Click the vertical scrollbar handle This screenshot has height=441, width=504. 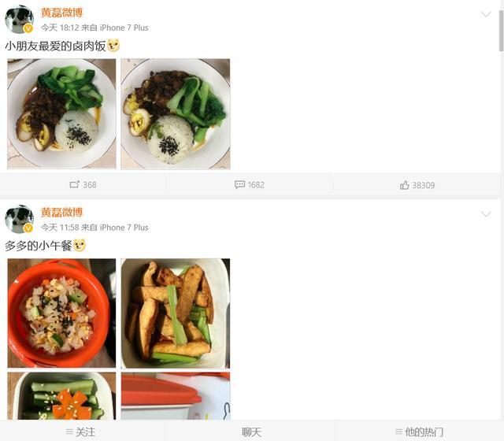501,31
